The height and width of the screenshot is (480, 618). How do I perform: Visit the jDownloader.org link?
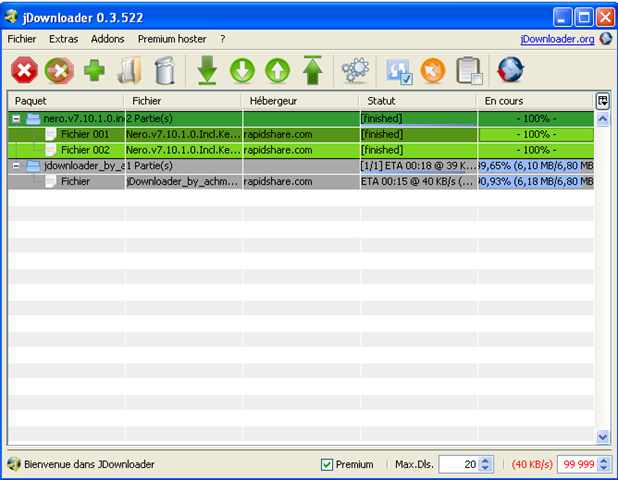[557, 39]
